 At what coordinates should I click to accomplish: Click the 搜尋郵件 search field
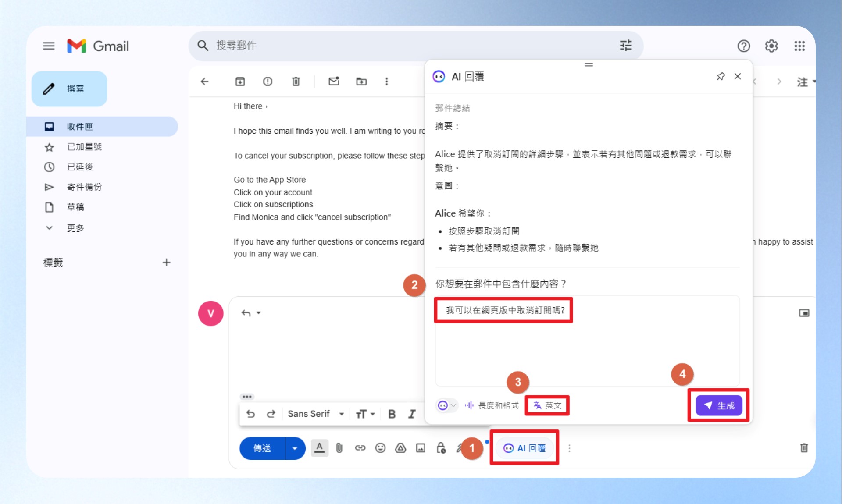click(x=412, y=46)
